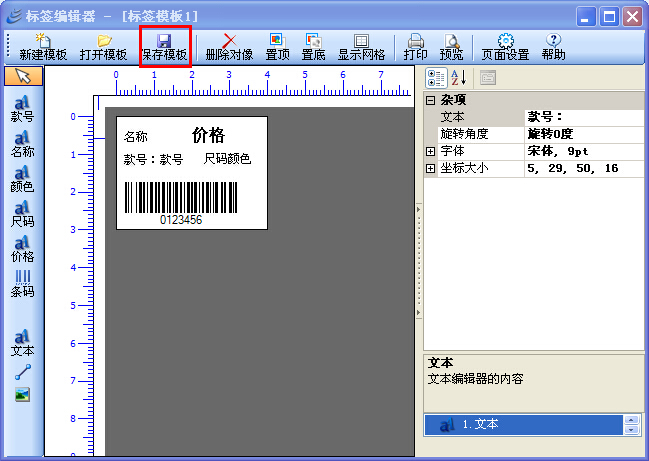Click the 旋转0度 rotation value
649x461 pixels.
584,134
